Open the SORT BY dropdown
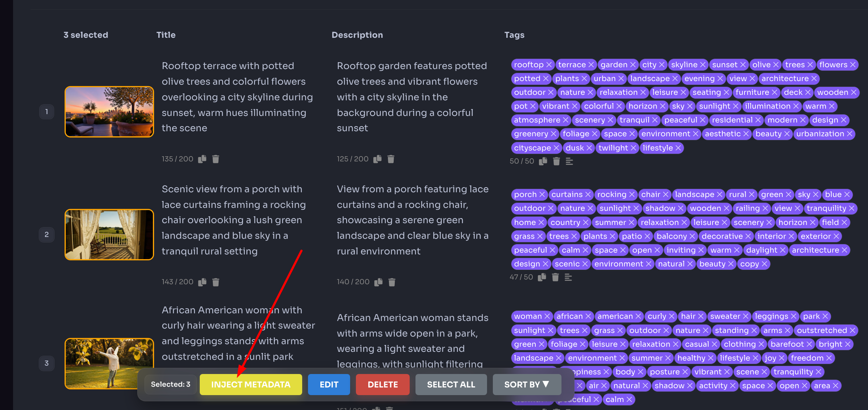This screenshot has height=410, width=868. point(527,384)
